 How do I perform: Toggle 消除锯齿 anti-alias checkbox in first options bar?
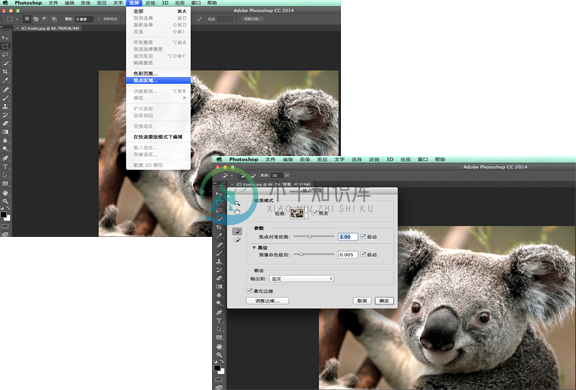[99, 19]
